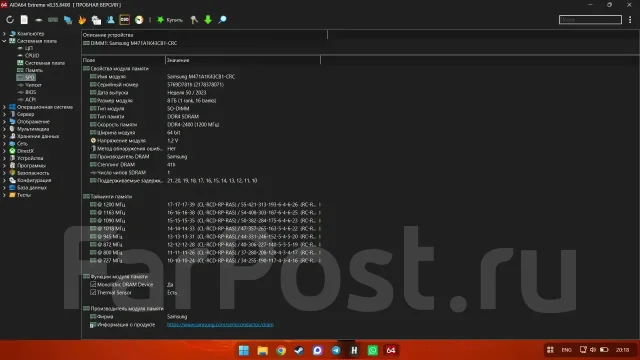
Task: Expand the Компьютер tree node
Action: point(4,33)
